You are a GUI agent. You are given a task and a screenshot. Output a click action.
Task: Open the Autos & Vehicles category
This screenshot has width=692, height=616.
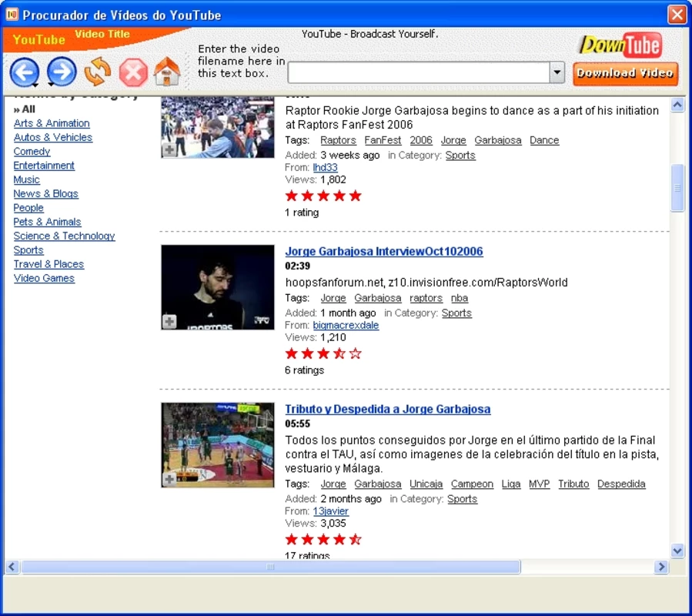point(53,137)
